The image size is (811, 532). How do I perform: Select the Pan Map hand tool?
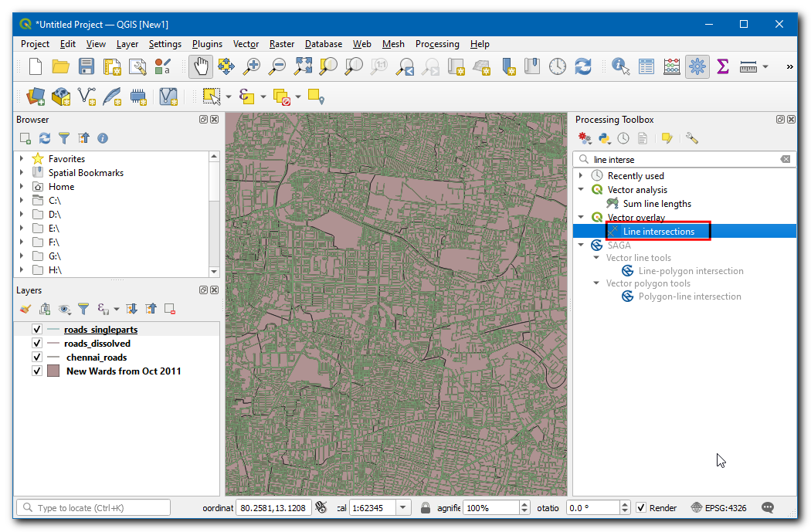[x=200, y=66]
